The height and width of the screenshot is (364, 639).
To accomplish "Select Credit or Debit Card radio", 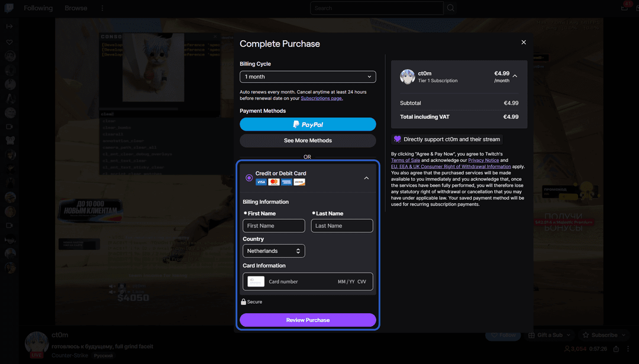I will [x=249, y=178].
